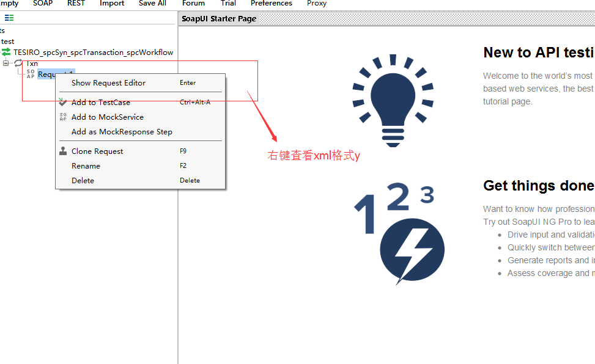Choose Delete from context menu
595x364 pixels.
[141, 181]
